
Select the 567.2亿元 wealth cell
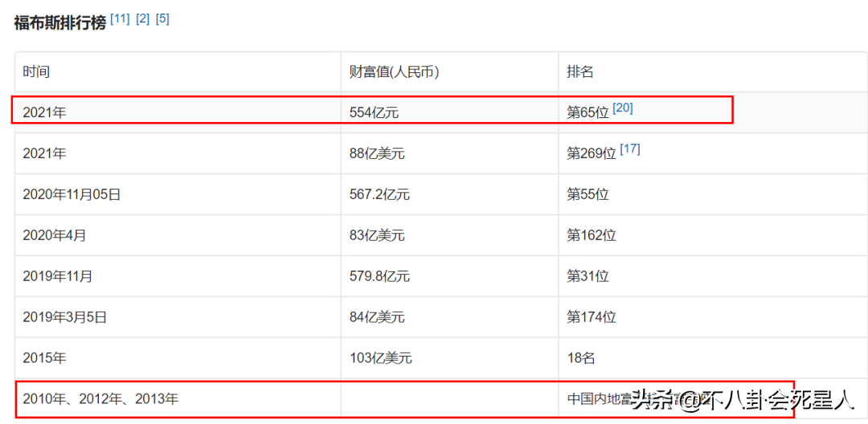tap(379, 194)
